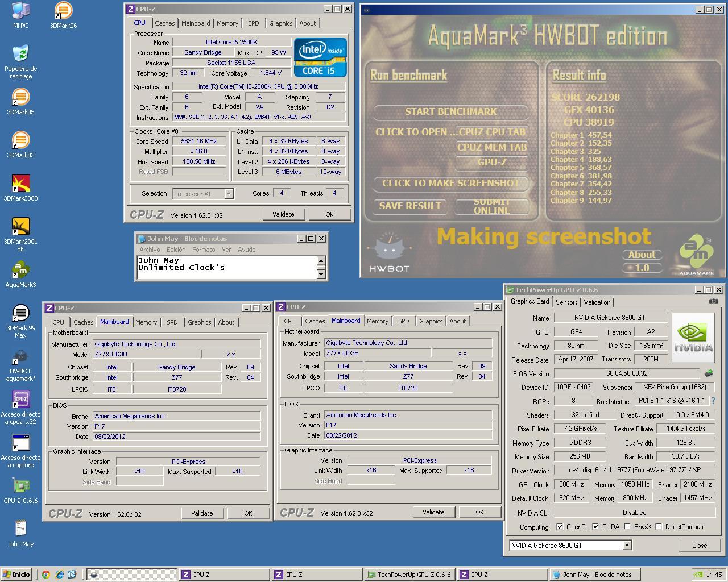Viewport: 728px width, 582px height.
Task: Open Mi PC desktop icon
Action: [x=20, y=15]
